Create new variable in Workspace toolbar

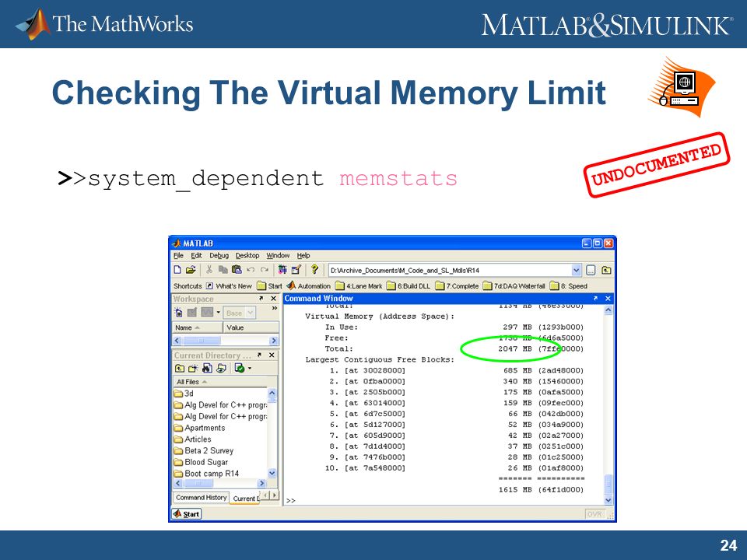point(178,313)
